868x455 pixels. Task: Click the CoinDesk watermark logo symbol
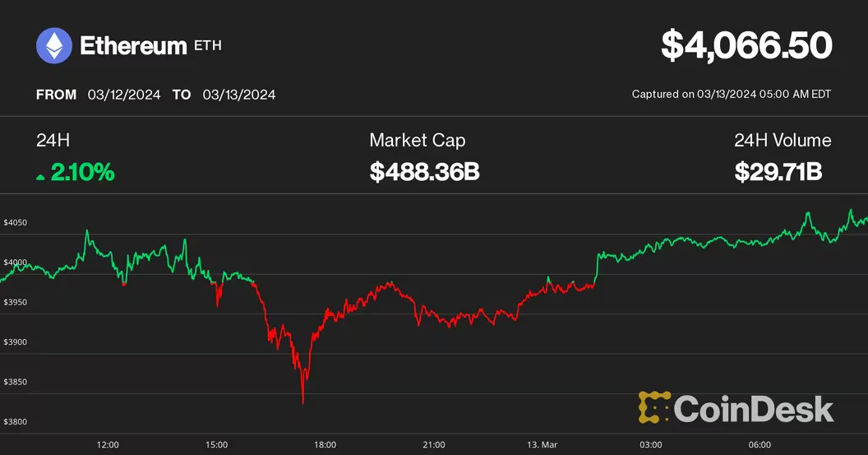click(653, 407)
